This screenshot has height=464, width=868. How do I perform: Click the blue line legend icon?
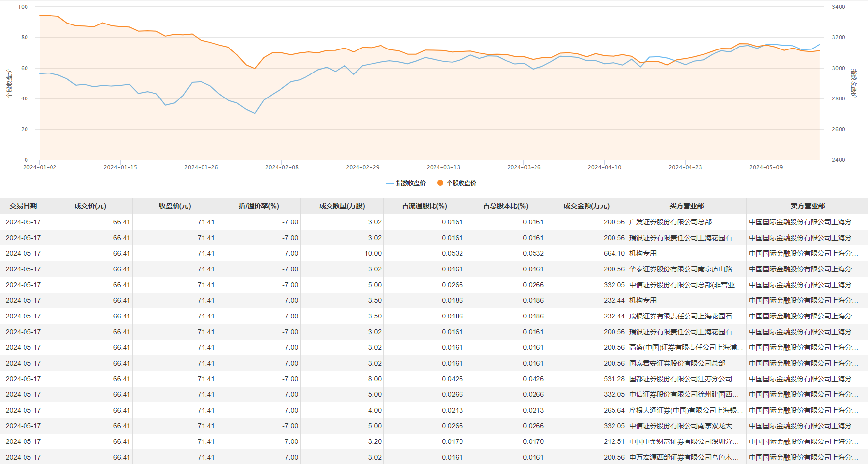[390, 183]
